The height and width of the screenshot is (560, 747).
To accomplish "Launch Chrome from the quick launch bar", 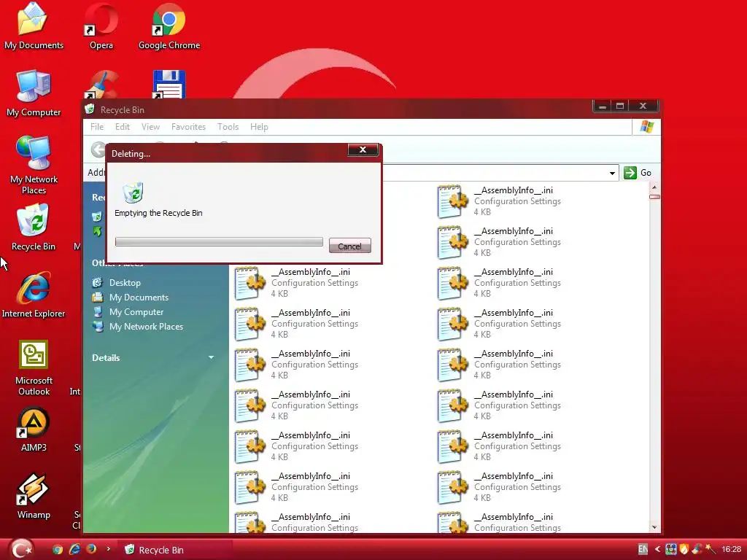I will pos(58,550).
